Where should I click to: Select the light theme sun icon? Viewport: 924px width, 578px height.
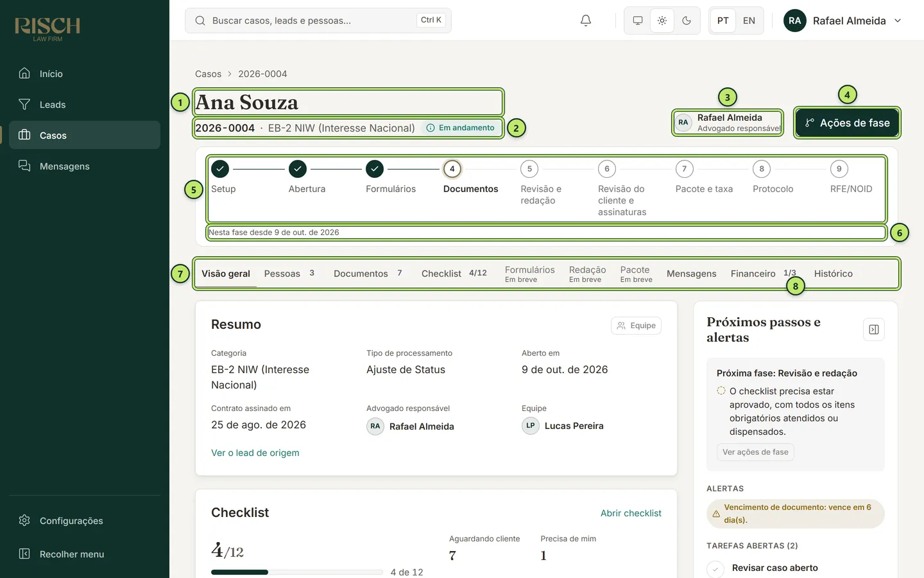coord(662,21)
